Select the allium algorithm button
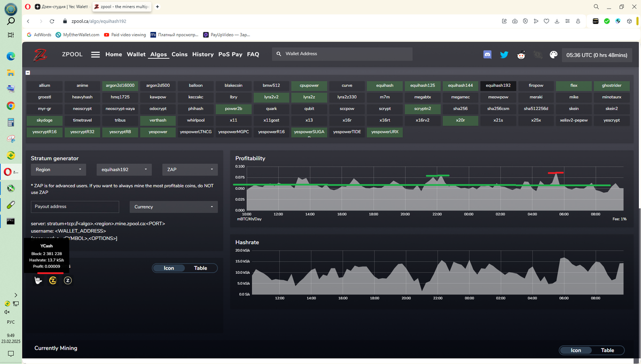The height and width of the screenshot is (364, 641). coord(44,85)
